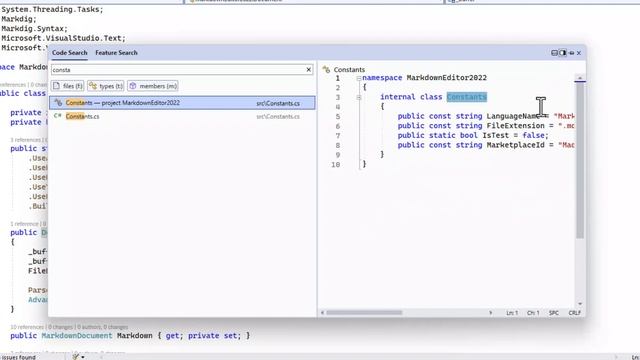Toggle the members (m:) filter
Screen dimensions: 640x360
coord(153,86)
